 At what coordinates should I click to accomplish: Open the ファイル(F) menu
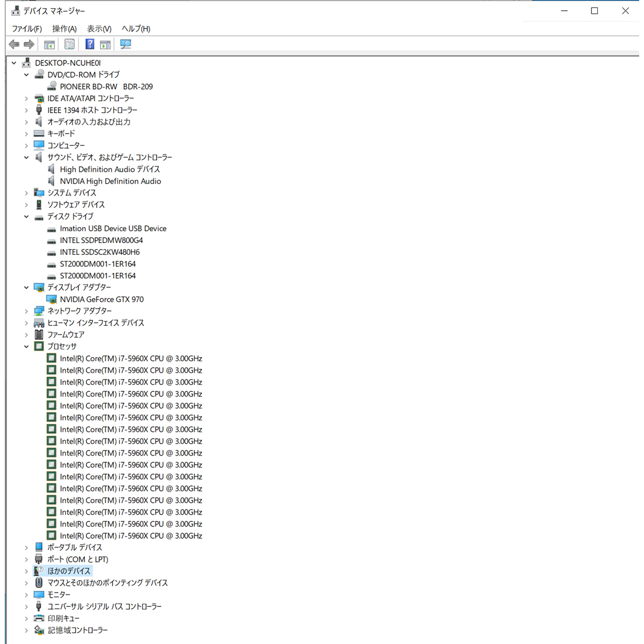coord(27,28)
